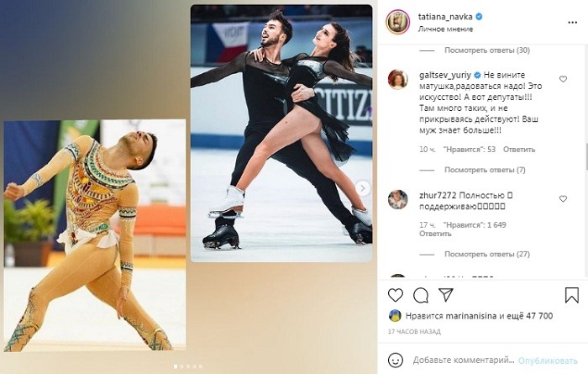The image size is (588, 374).
Task: Select second carousel dot indicator
Action: click(182, 366)
